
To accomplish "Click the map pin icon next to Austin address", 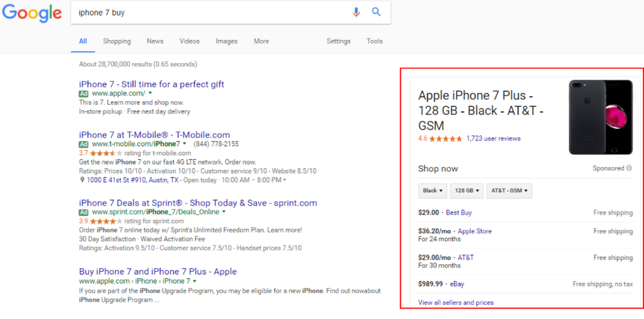I will (x=82, y=180).
